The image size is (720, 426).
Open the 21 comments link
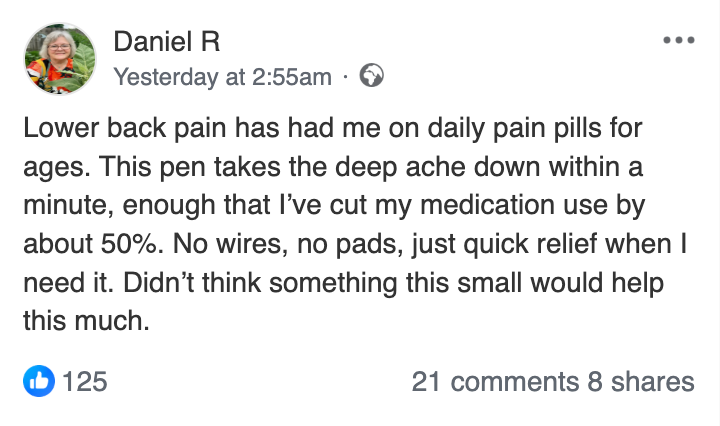495,381
